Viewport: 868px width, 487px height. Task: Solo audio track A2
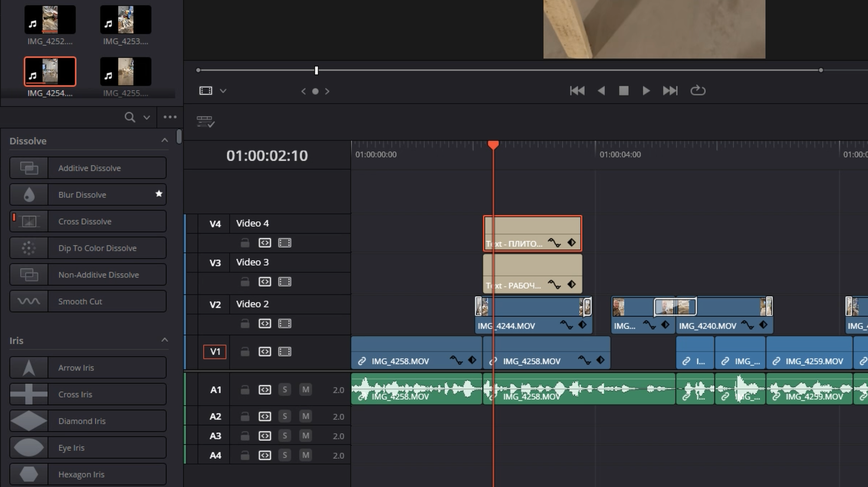click(285, 416)
